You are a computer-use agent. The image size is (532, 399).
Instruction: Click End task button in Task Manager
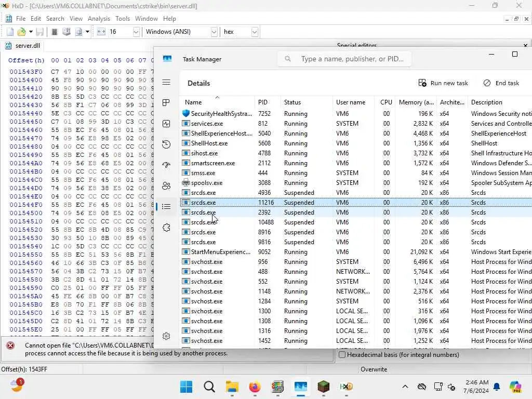[x=501, y=83]
